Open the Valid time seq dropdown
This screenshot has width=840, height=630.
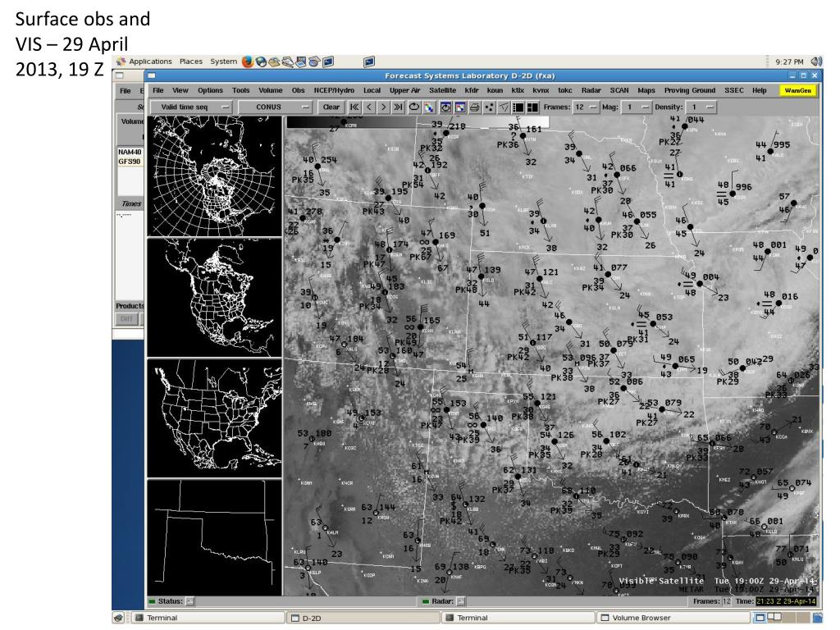(191, 107)
